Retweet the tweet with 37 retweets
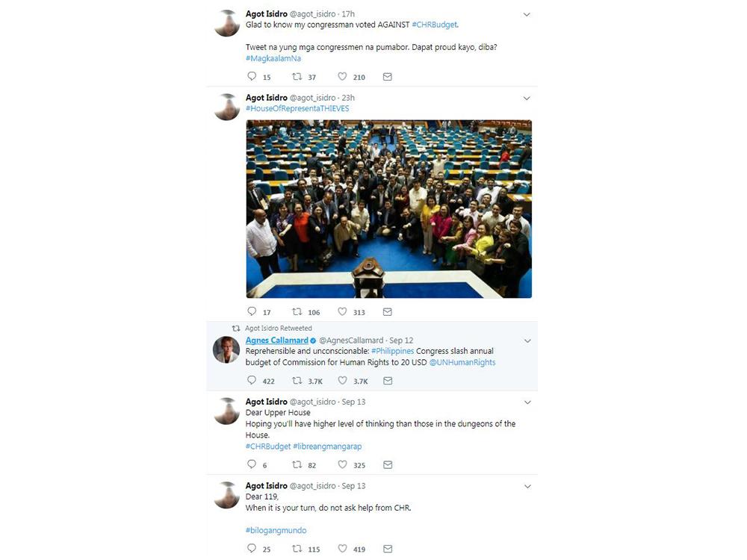The width and height of the screenshot is (747, 560). point(297,76)
